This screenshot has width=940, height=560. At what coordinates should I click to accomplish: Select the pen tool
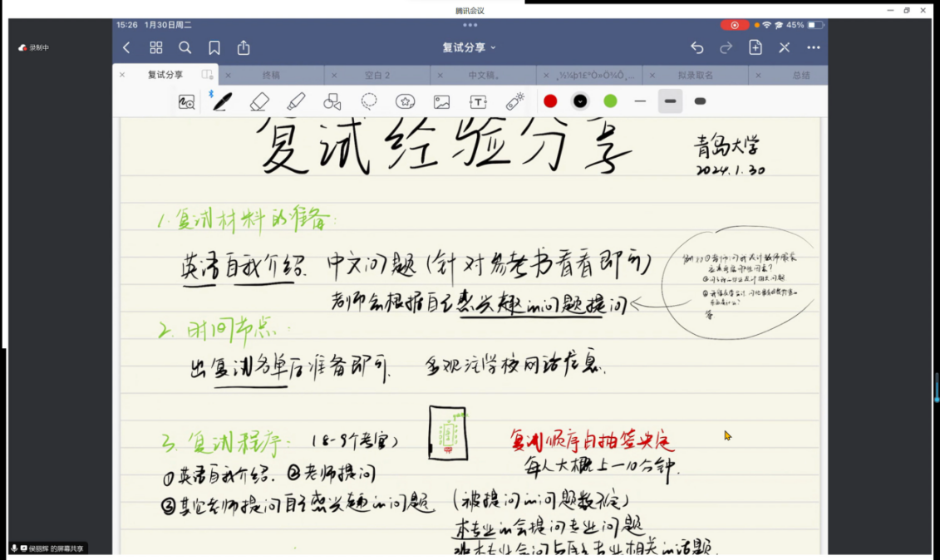(222, 101)
